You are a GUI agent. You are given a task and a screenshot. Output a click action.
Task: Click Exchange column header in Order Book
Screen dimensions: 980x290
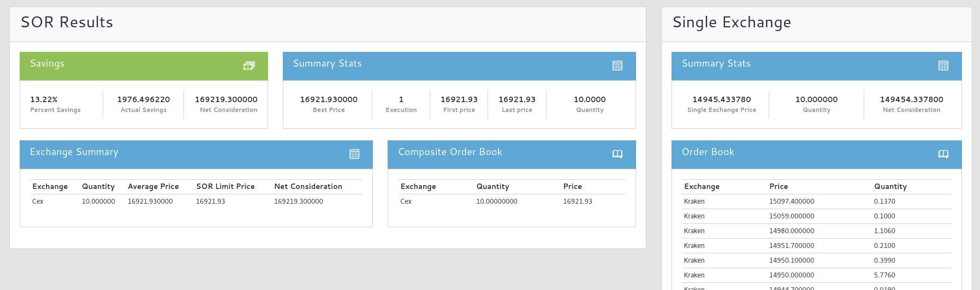click(702, 186)
